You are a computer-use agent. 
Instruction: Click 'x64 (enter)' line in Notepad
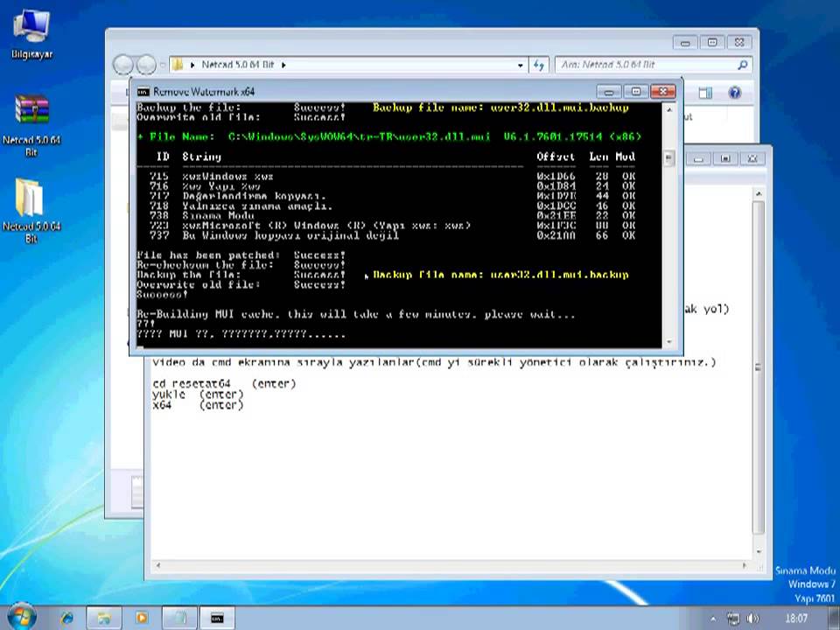pos(198,405)
